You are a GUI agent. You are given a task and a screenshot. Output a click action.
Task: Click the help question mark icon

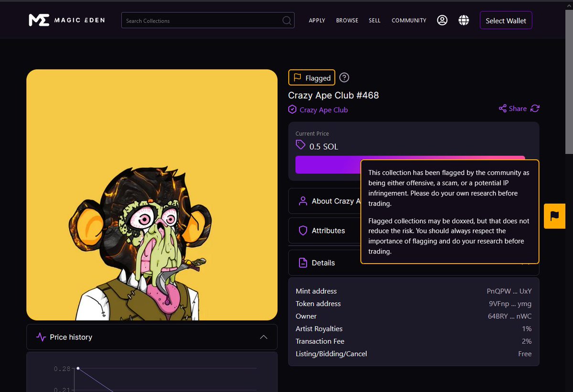click(344, 77)
